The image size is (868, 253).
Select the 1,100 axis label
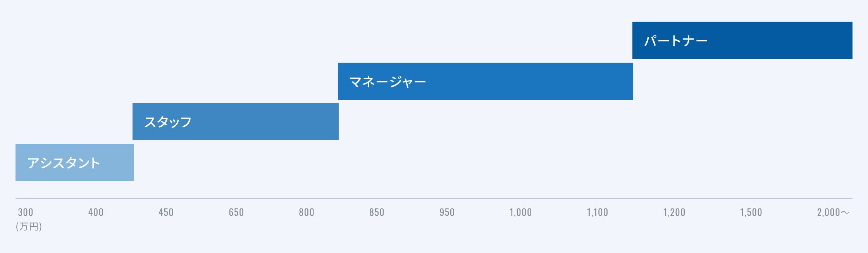(597, 212)
